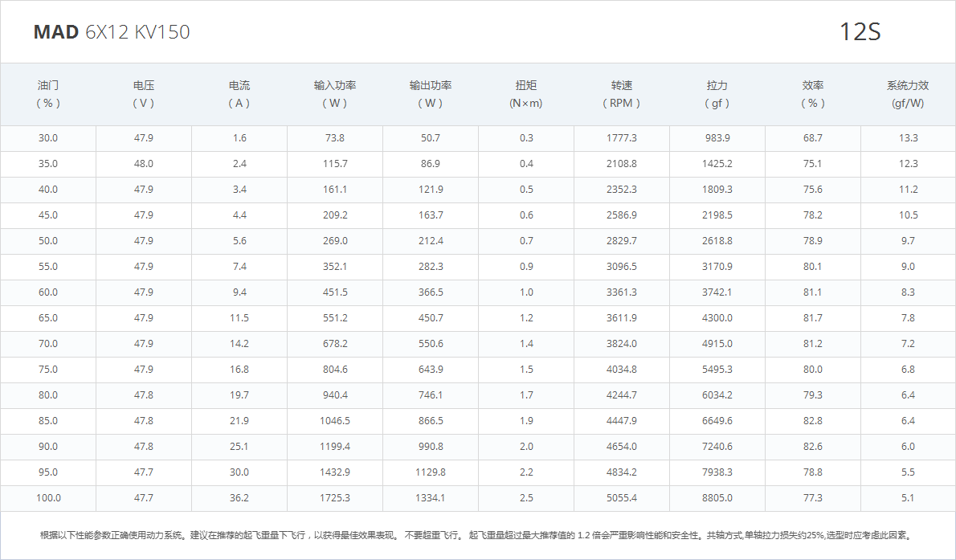Click throttle value "55.0"
Image resolution: width=956 pixels, height=560 pixels.
tap(48, 266)
